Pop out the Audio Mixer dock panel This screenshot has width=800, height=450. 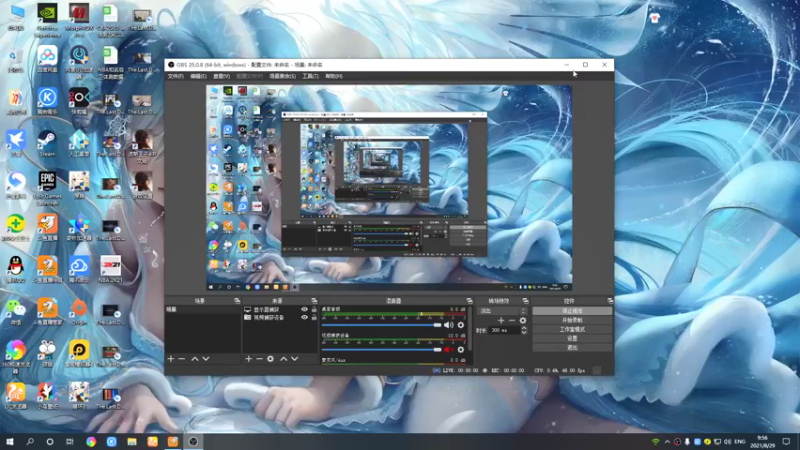(469, 301)
